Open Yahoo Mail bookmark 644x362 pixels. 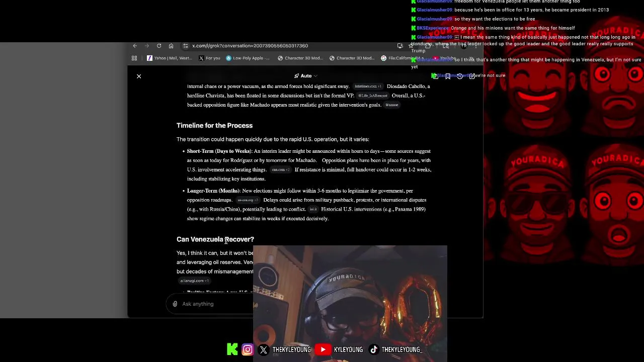[169, 58]
